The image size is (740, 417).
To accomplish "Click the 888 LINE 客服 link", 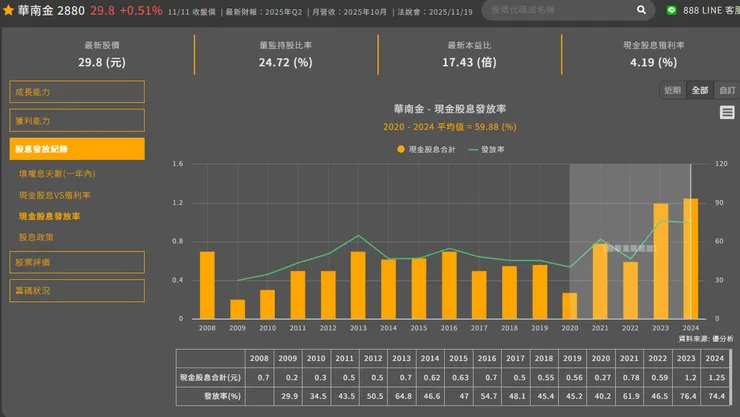I will (x=711, y=10).
